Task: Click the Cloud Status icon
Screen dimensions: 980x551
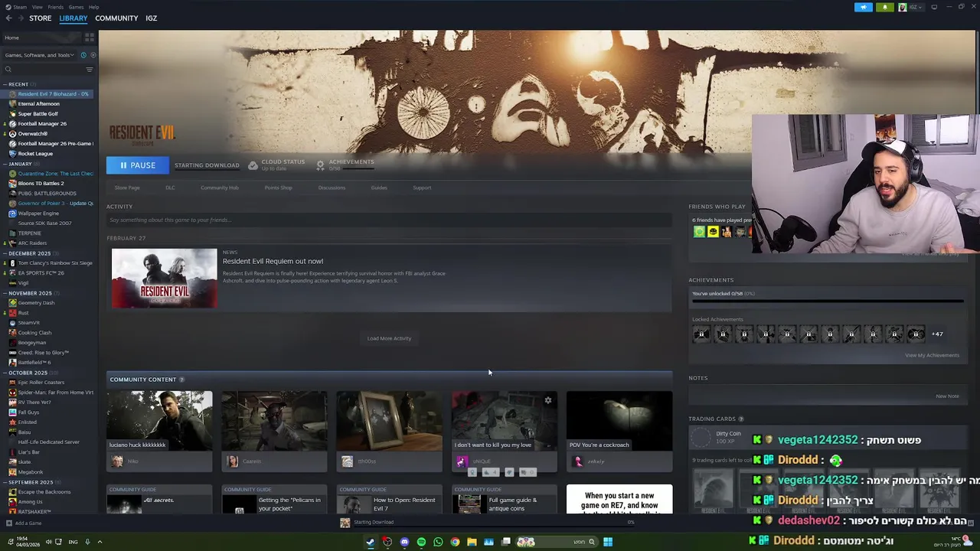Action: pyautogui.click(x=253, y=165)
